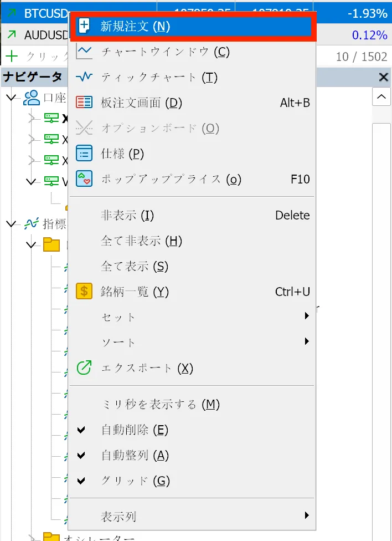Click the New Order (新規注文) icon
Image resolution: width=392 pixels, height=541 pixels.
click(84, 25)
